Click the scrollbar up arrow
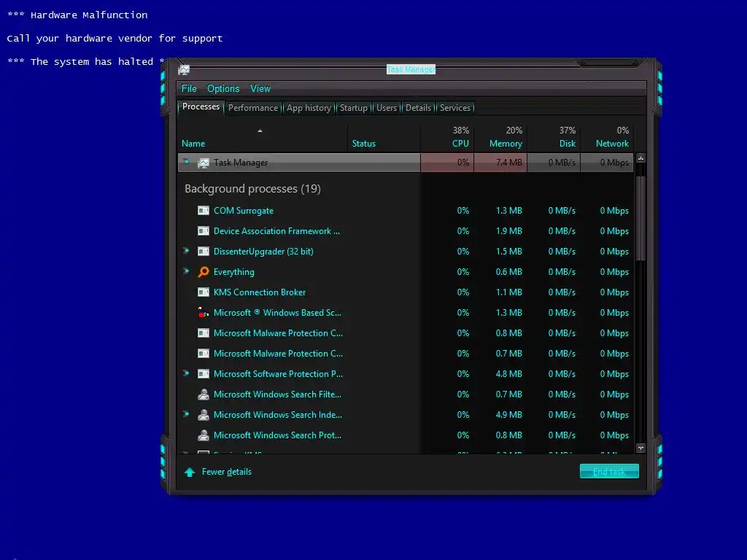 [x=640, y=158]
